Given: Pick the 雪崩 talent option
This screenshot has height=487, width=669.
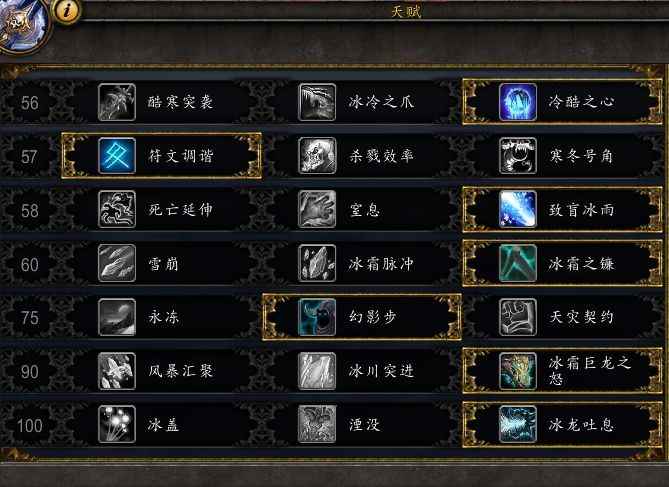Looking at the screenshot, I should (x=161, y=263).
